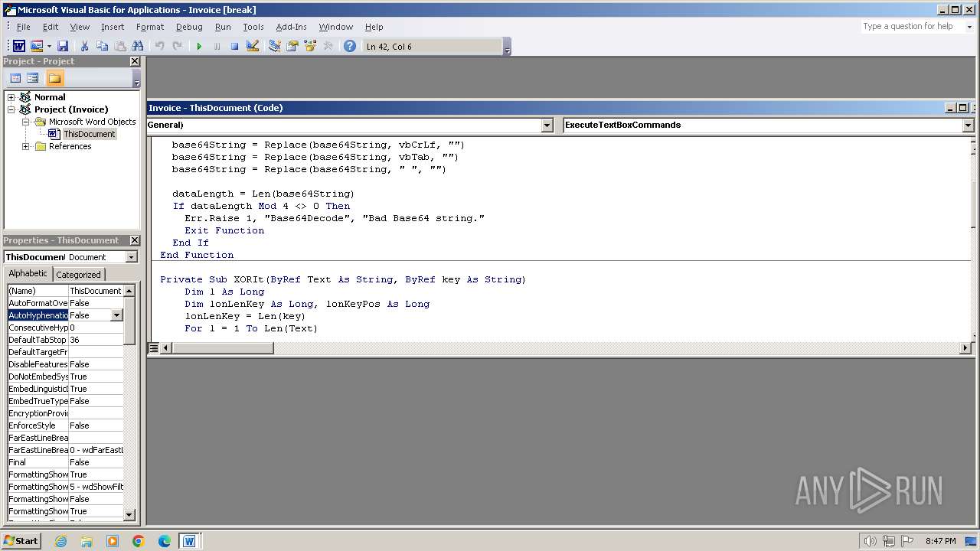Viewport: 980px width, 551px height.
Task: Open the Format menu
Action: [150, 27]
